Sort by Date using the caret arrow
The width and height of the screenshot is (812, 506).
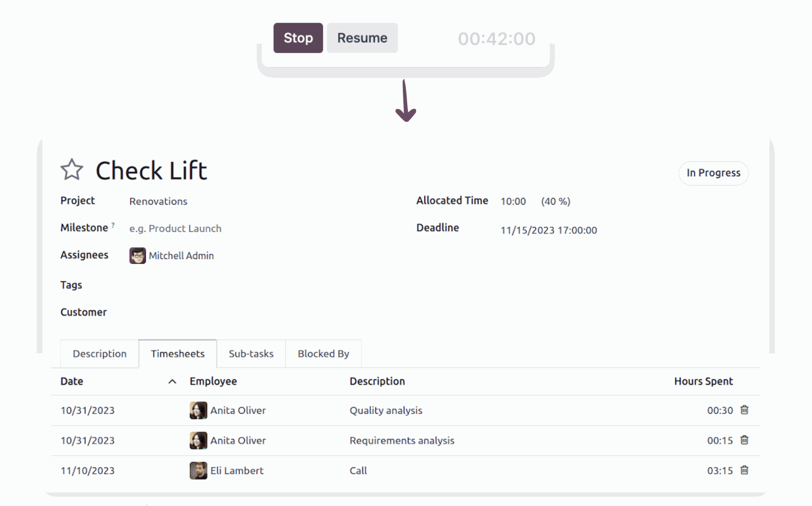click(172, 382)
